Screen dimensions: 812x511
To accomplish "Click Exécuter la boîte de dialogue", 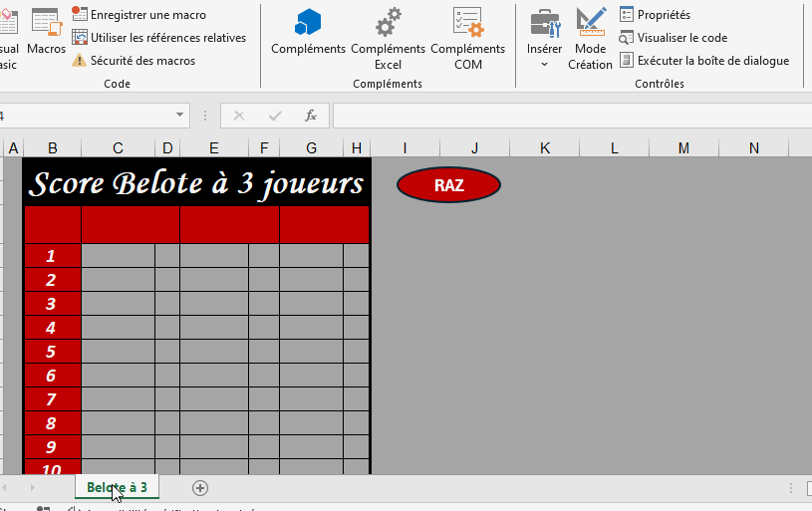I will [x=712, y=61].
